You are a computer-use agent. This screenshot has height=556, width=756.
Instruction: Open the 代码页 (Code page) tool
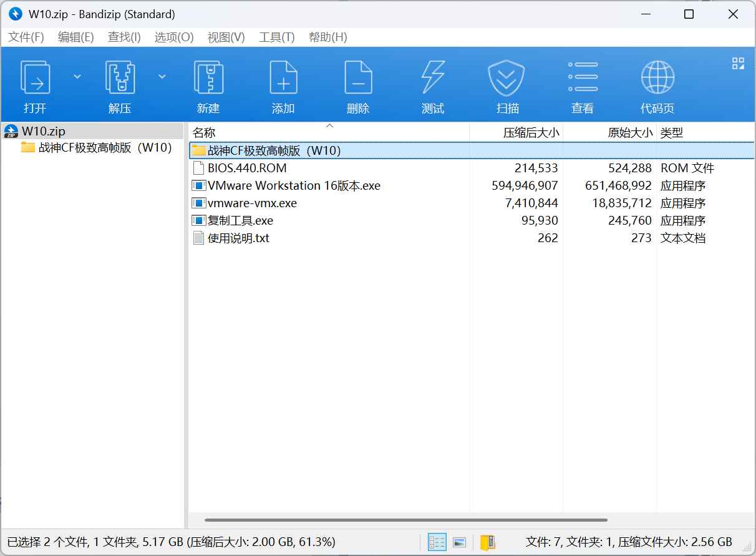(x=657, y=84)
